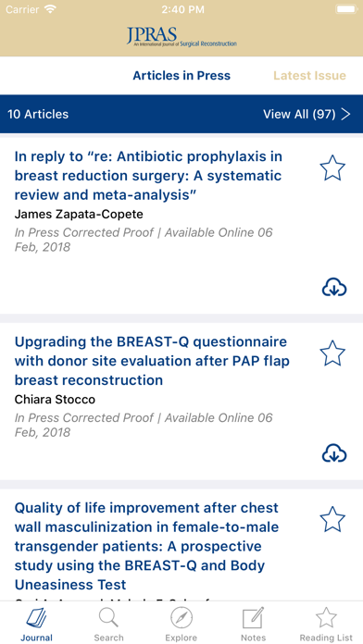The height and width of the screenshot is (644, 363).
Task: Open the Reading List star icon
Action: pos(326,618)
